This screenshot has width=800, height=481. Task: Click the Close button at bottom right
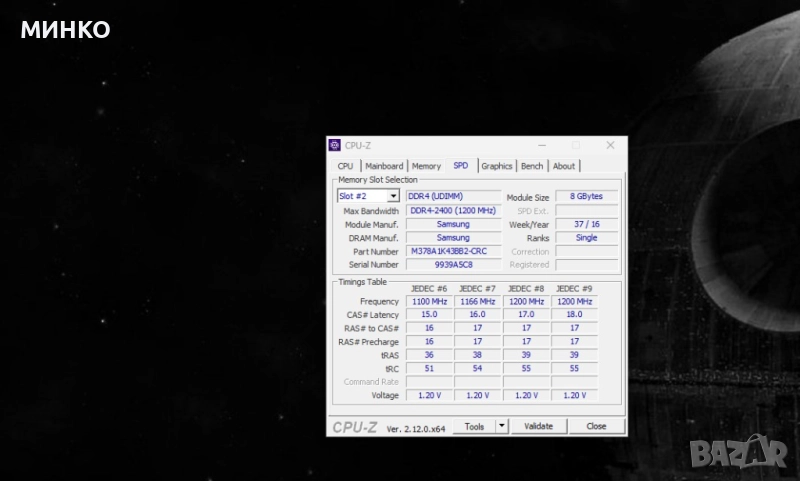[x=596, y=426]
